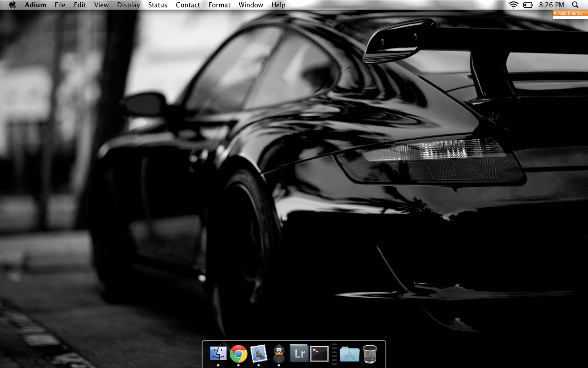Screen dimensions: 588x368
Task: Open the Apple menu
Action: tap(12, 5)
